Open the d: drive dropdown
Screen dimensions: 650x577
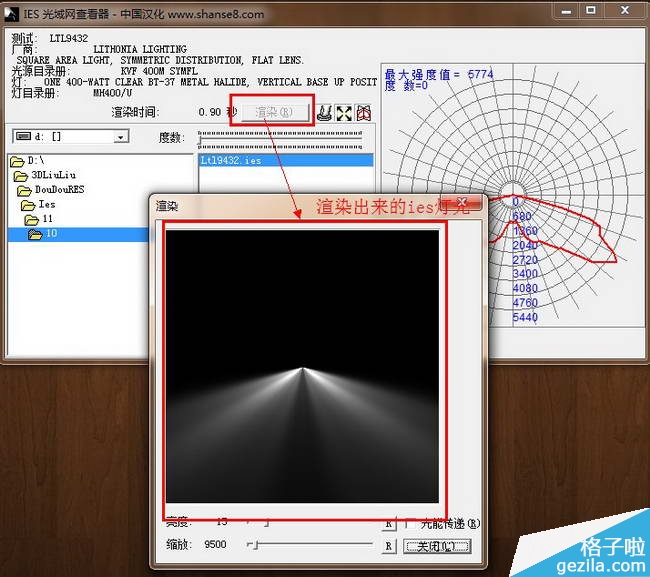[x=120, y=136]
